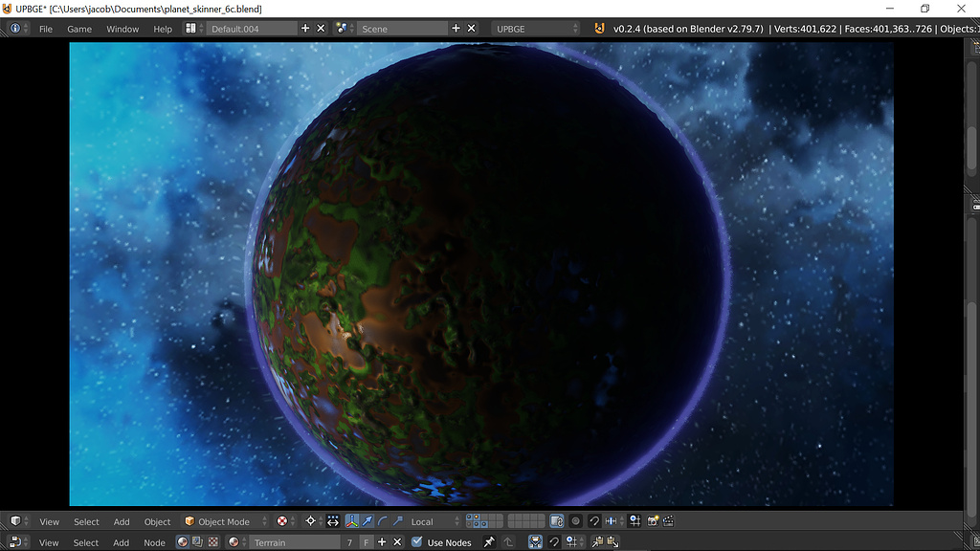Open the Object Mode dropdown
980x551 pixels.
tap(226, 521)
